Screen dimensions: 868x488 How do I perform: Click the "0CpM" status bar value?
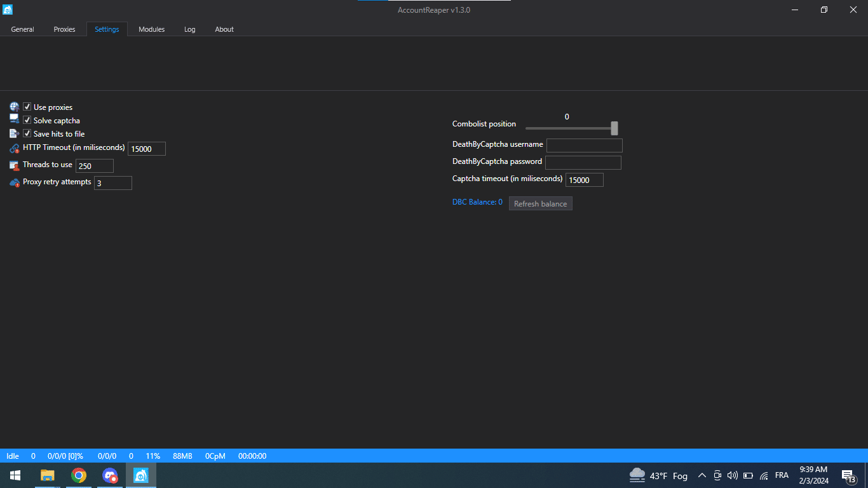point(215,456)
